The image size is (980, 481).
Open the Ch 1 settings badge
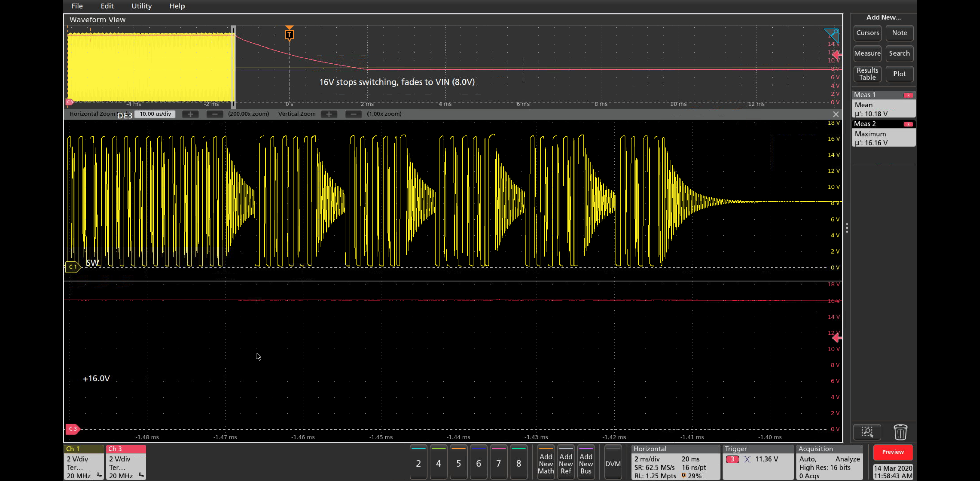point(84,462)
